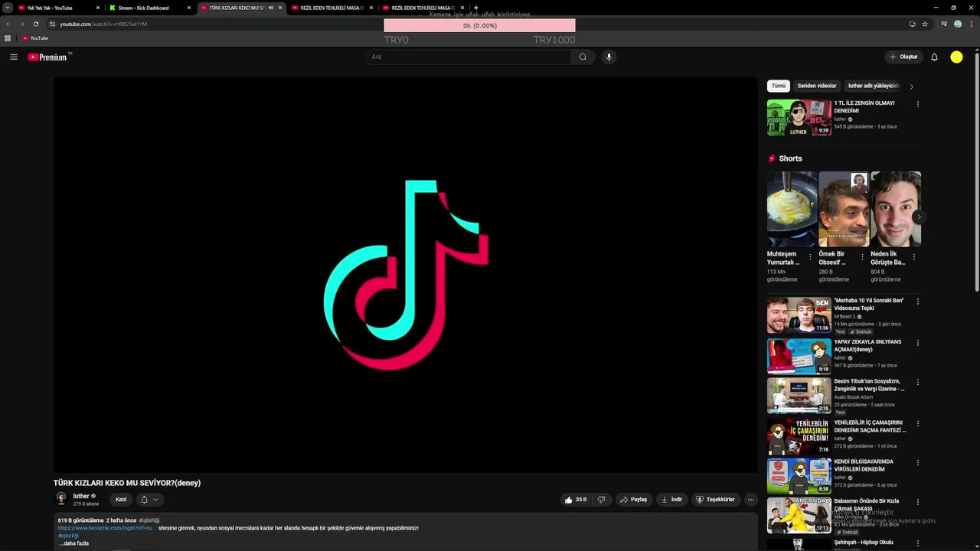Open options for 'Babasının Önünde Bir Kızla' video
Image resolution: width=980 pixels, height=551 pixels.
(917, 502)
